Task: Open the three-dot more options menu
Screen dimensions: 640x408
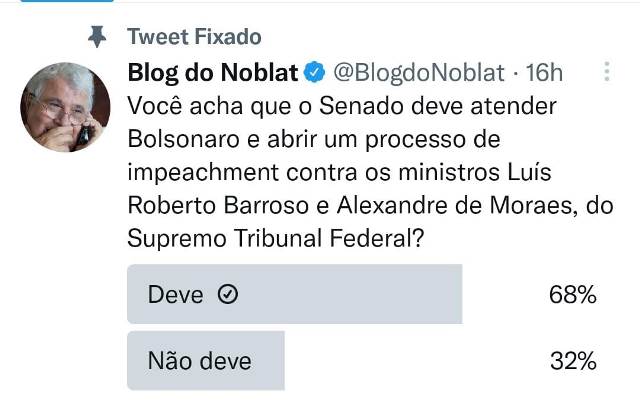Action: (607, 72)
